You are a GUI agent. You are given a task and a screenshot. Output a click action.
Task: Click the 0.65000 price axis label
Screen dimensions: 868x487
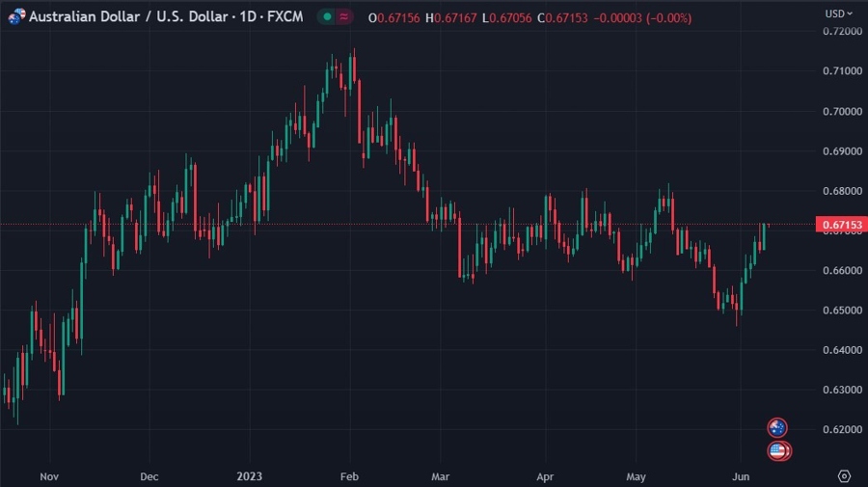[842, 310]
